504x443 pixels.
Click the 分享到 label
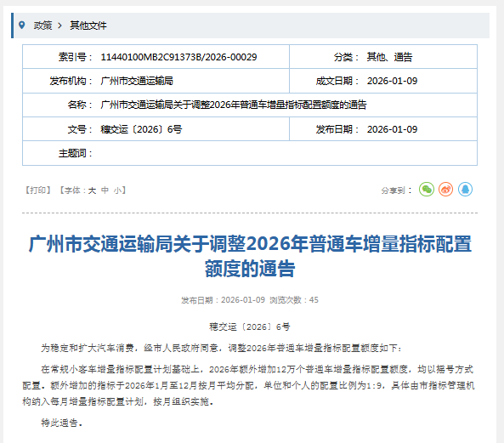pos(396,190)
